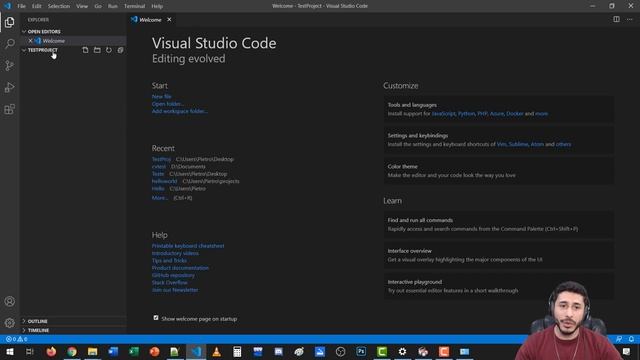The image size is (640, 360).
Task: Click the errors and warnings status indicator
Action: [17, 339]
